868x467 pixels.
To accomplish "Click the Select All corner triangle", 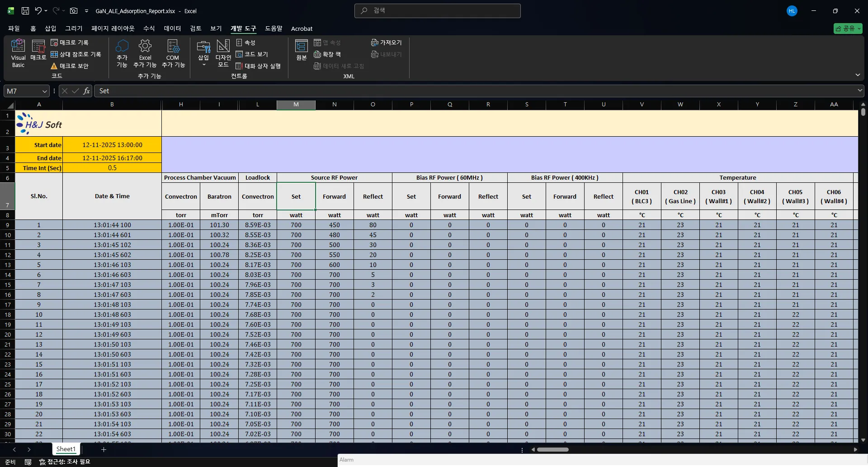I will point(10,105).
